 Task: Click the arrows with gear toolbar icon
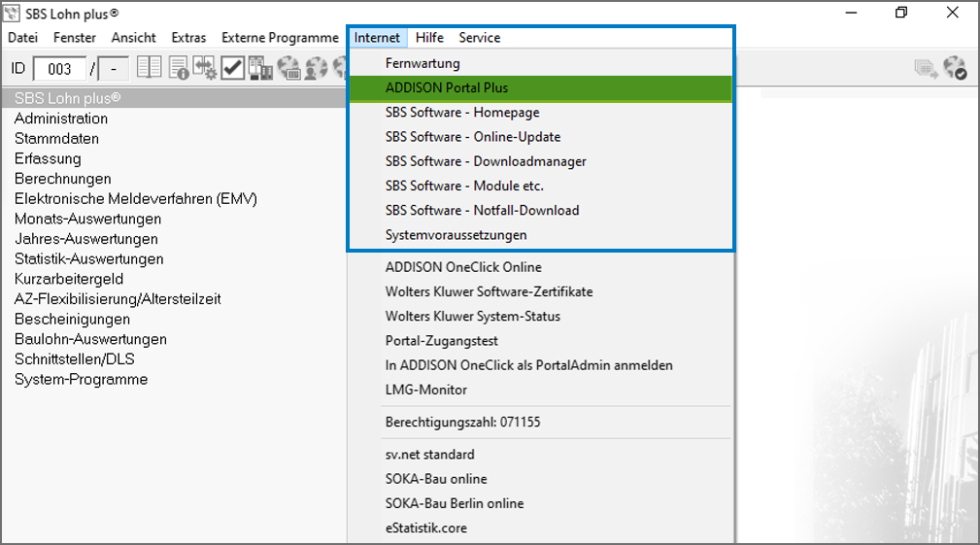coord(205,68)
